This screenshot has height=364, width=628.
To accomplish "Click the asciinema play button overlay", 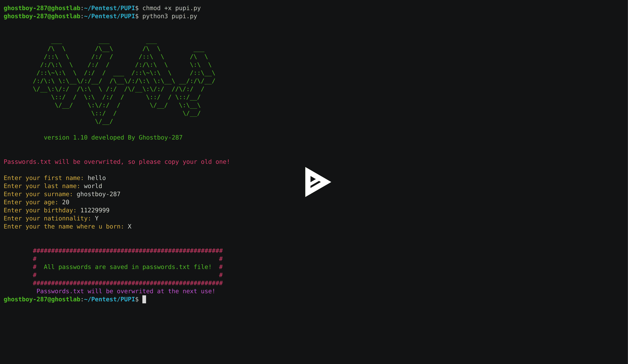I will (318, 182).
